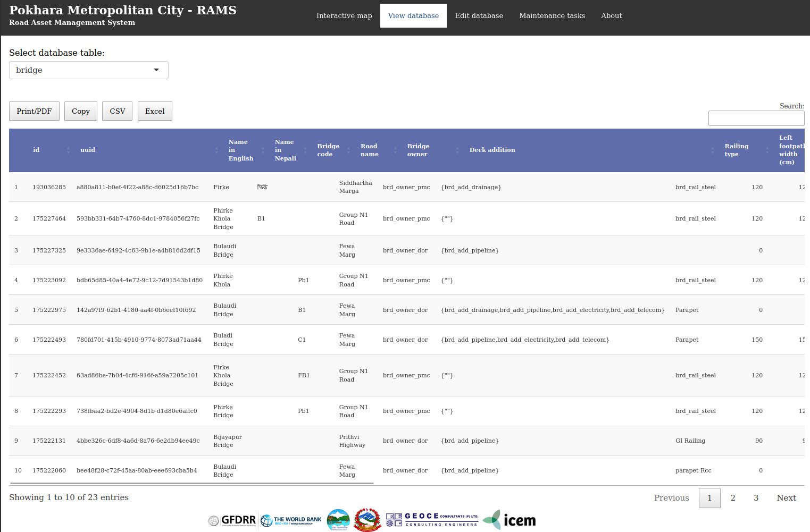Switch to the Interactive map tab
Viewport: 810px width, 532px height.
coord(344,16)
